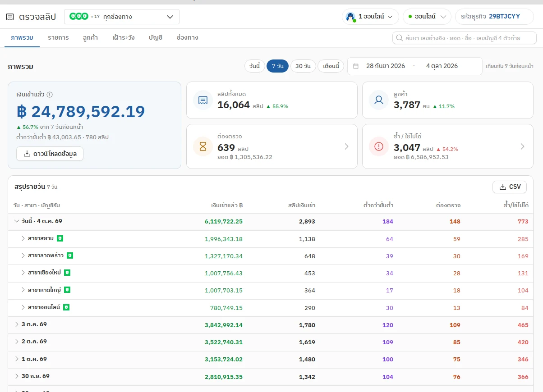Switch to the รายการ tab
This screenshot has width=543, height=392.
point(58,38)
